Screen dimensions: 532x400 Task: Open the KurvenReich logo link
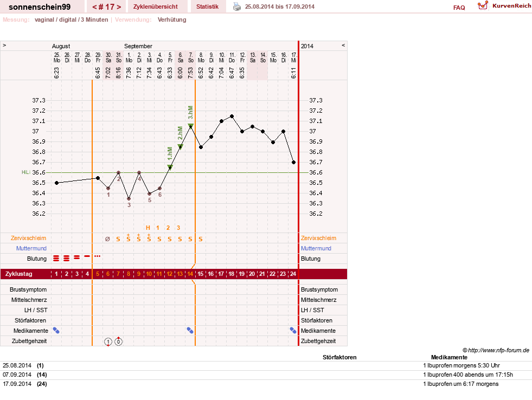click(504, 6)
